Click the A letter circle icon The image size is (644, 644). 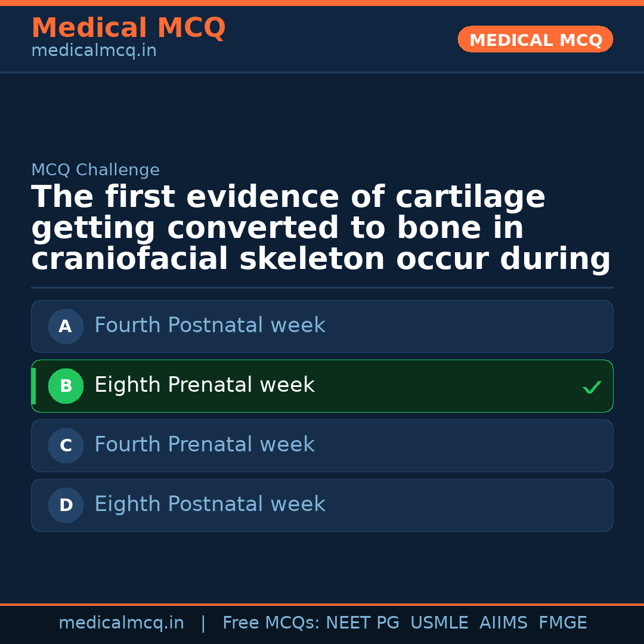66,326
